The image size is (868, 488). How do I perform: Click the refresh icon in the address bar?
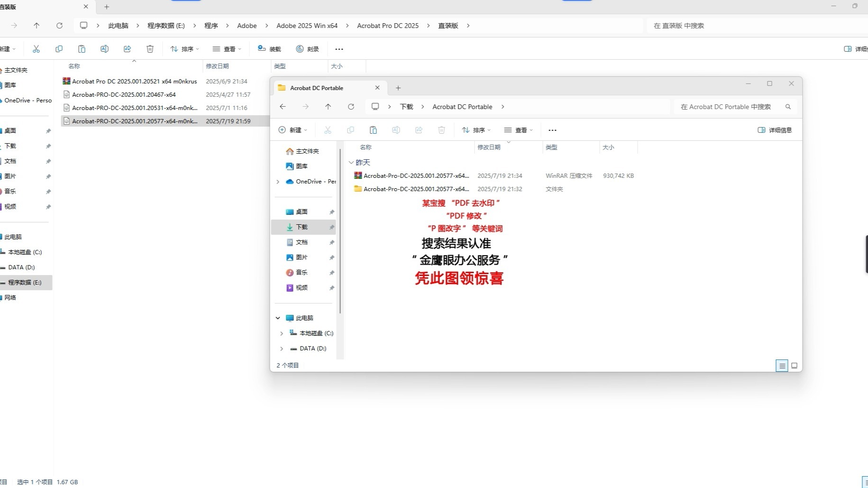coord(59,26)
